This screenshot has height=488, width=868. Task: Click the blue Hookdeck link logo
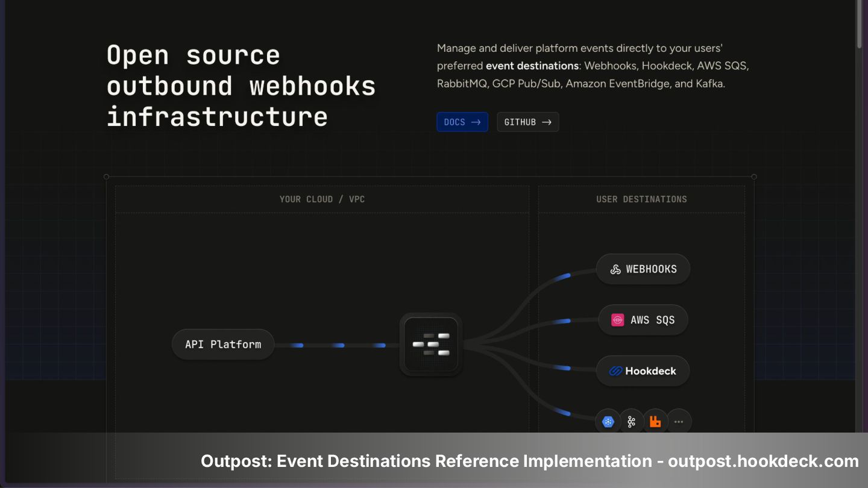click(x=615, y=371)
